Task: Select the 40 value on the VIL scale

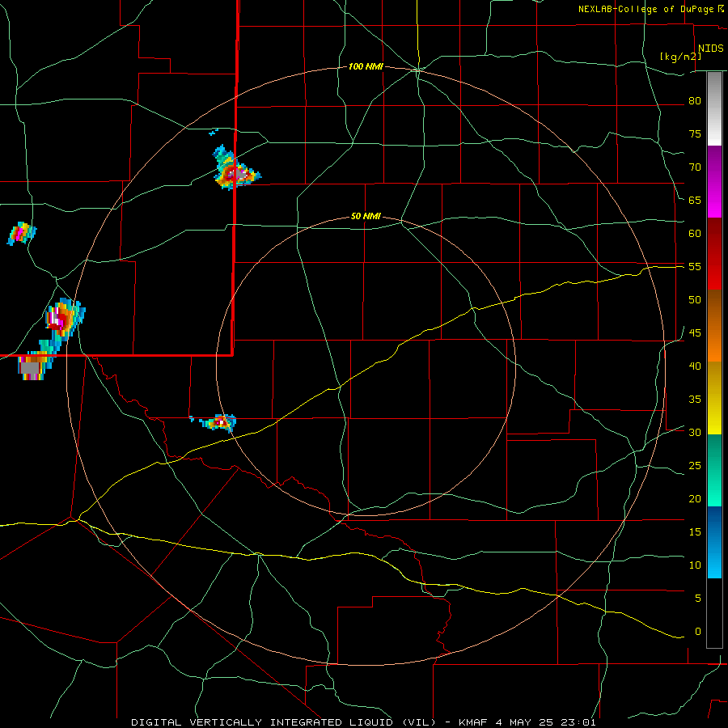Action: (695, 366)
